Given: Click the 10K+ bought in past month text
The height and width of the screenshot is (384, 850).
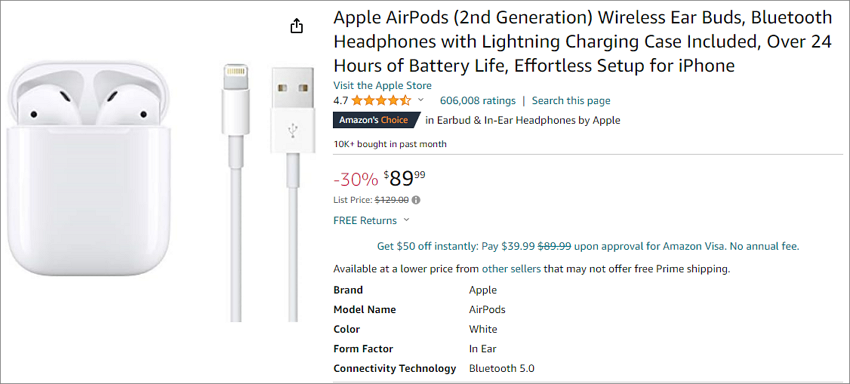Looking at the screenshot, I should [390, 144].
